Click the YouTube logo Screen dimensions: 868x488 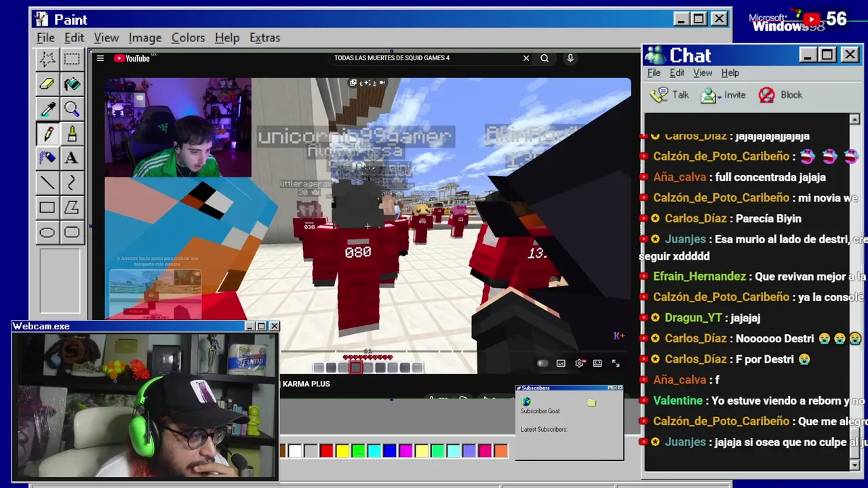[x=132, y=58]
